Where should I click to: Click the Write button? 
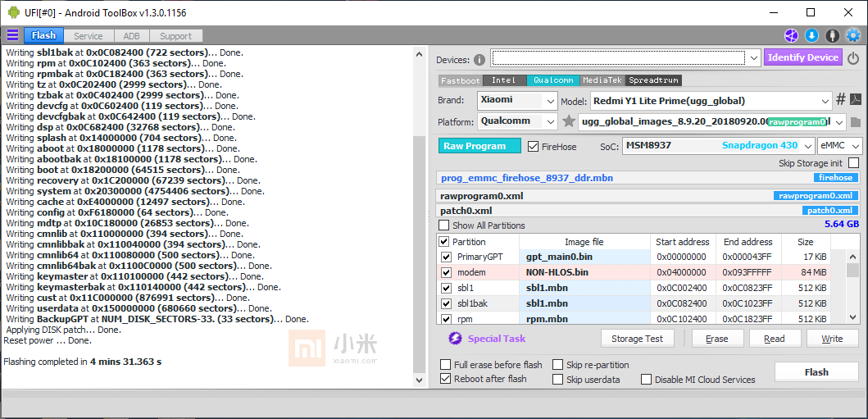[x=832, y=339]
